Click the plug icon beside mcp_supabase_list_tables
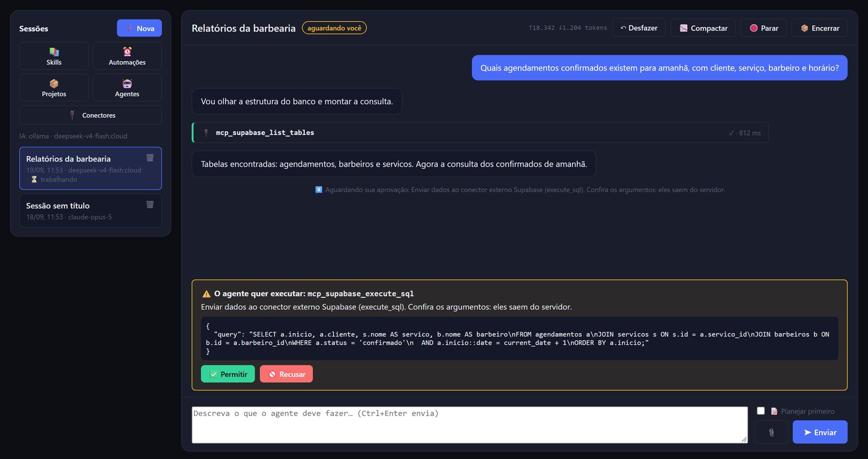868x459 pixels. 206,133
